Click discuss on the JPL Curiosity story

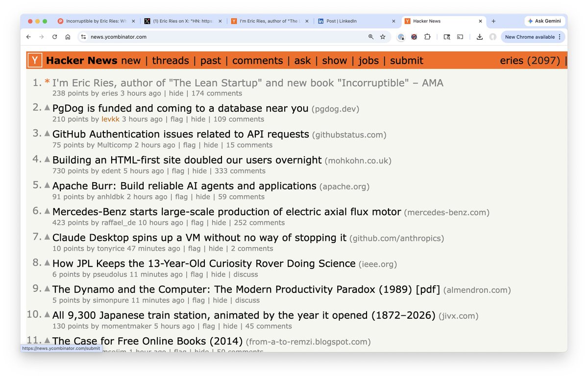(x=245, y=274)
